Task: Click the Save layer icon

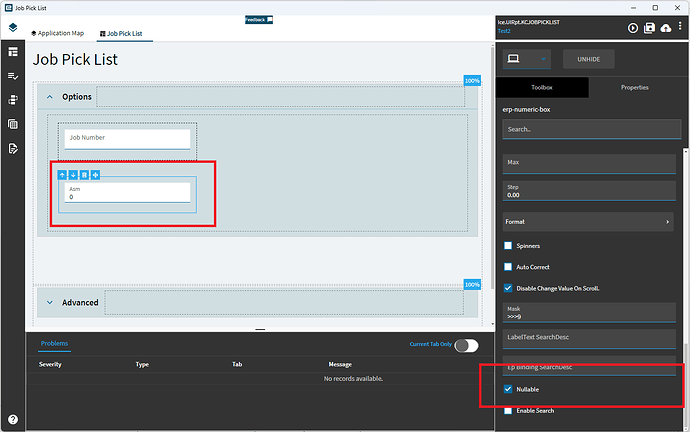Action: tap(650, 28)
